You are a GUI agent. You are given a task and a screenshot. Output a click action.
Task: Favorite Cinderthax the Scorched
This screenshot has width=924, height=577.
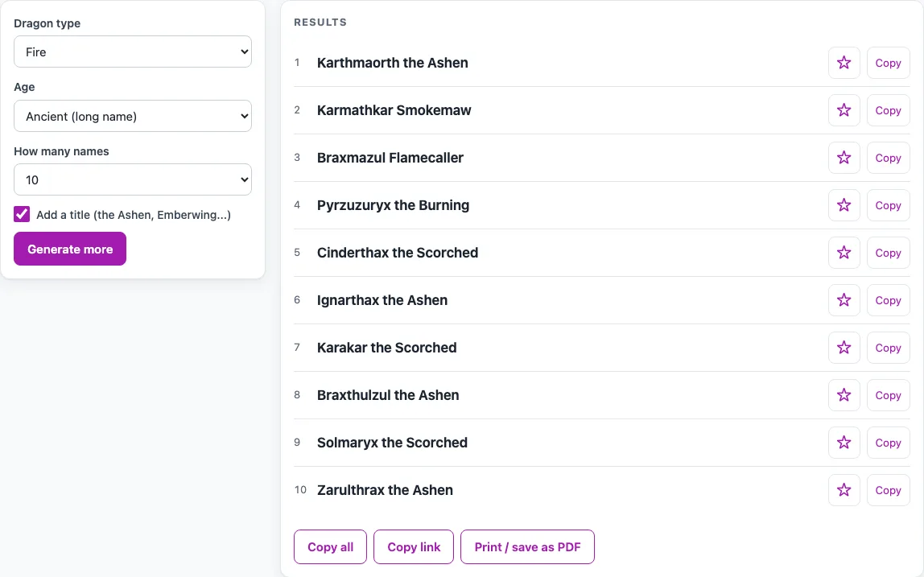click(844, 253)
